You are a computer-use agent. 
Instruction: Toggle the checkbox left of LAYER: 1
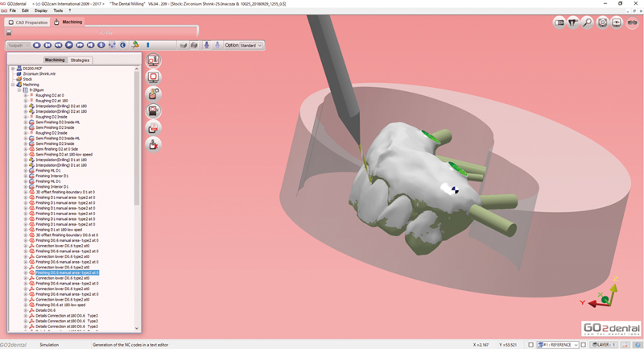pos(583,345)
